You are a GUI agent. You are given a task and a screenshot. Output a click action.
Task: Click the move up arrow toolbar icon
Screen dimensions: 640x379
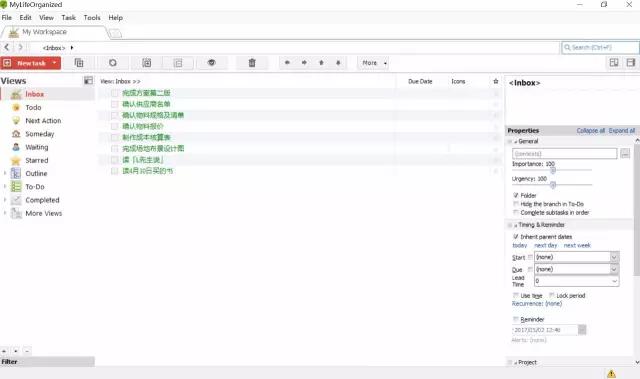(x=321, y=63)
